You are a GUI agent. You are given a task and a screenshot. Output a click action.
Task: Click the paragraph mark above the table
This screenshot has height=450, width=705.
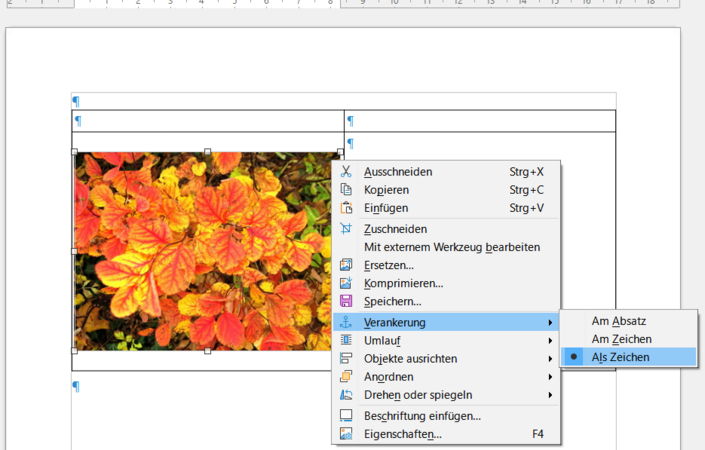pyautogui.click(x=76, y=102)
